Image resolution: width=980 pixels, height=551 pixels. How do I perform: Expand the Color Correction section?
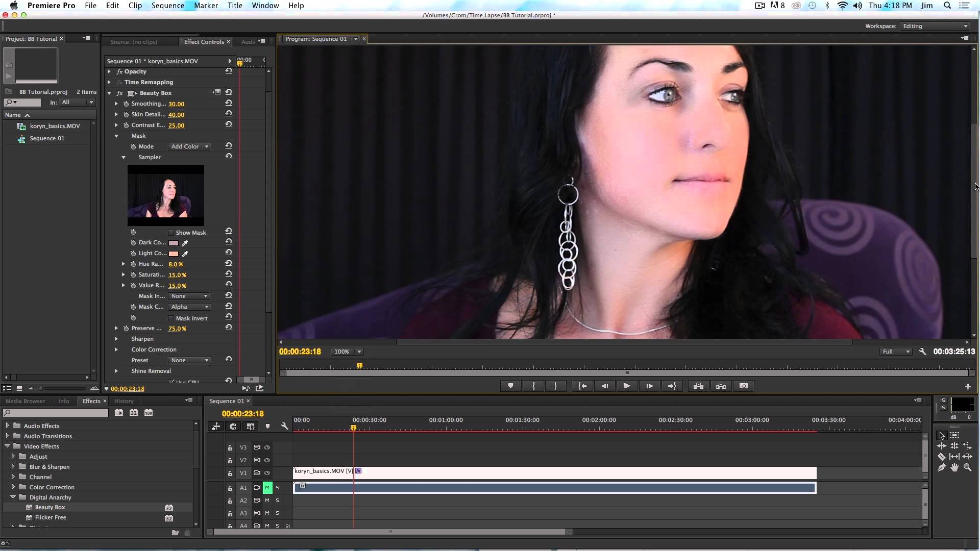point(116,349)
